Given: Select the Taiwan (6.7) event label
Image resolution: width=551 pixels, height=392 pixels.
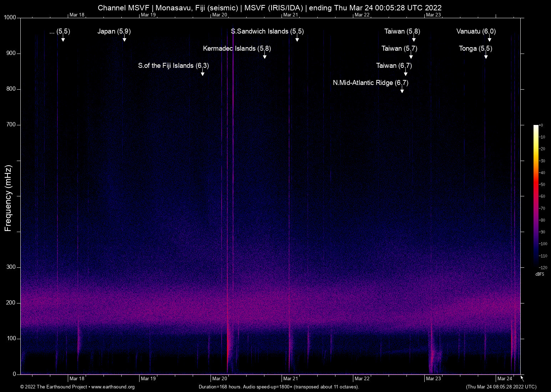Looking at the screenshot, I should (x=394, y=66).
